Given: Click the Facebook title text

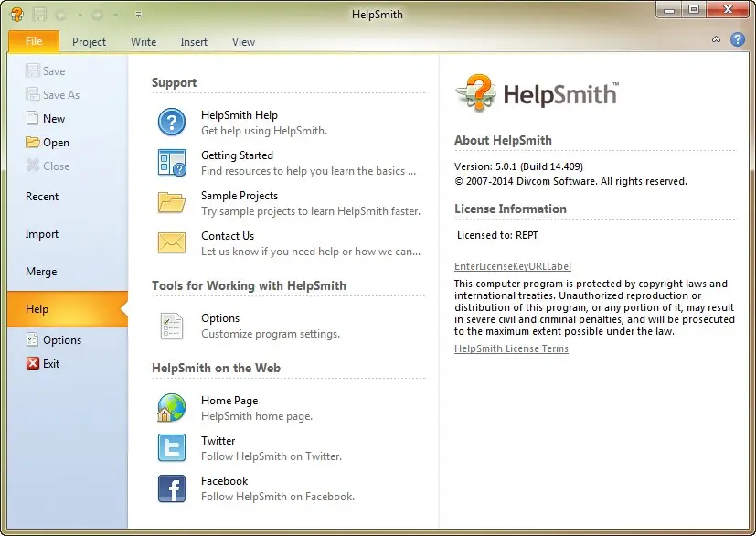Looking at the screenshot, I should click(224, 481).
